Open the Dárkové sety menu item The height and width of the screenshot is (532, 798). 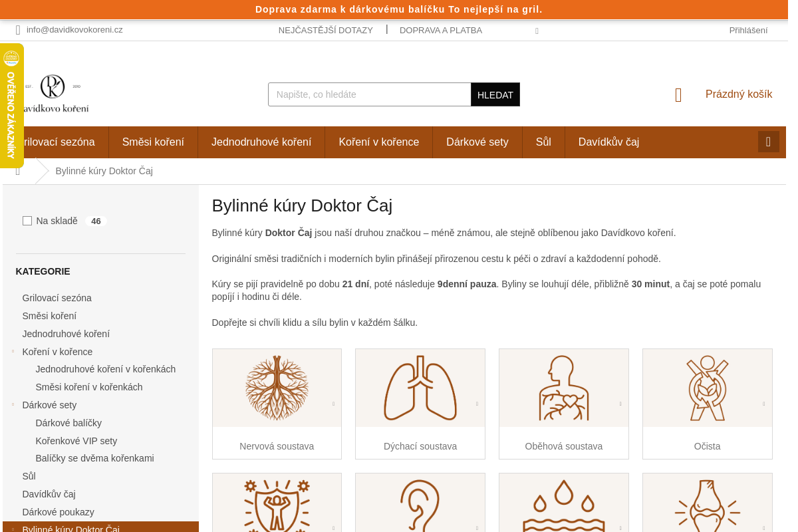pyautogui.click(x=477, y=142)
